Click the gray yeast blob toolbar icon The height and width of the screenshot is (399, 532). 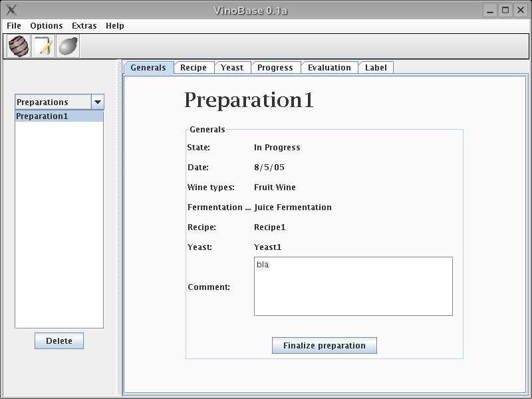(68, 47)
